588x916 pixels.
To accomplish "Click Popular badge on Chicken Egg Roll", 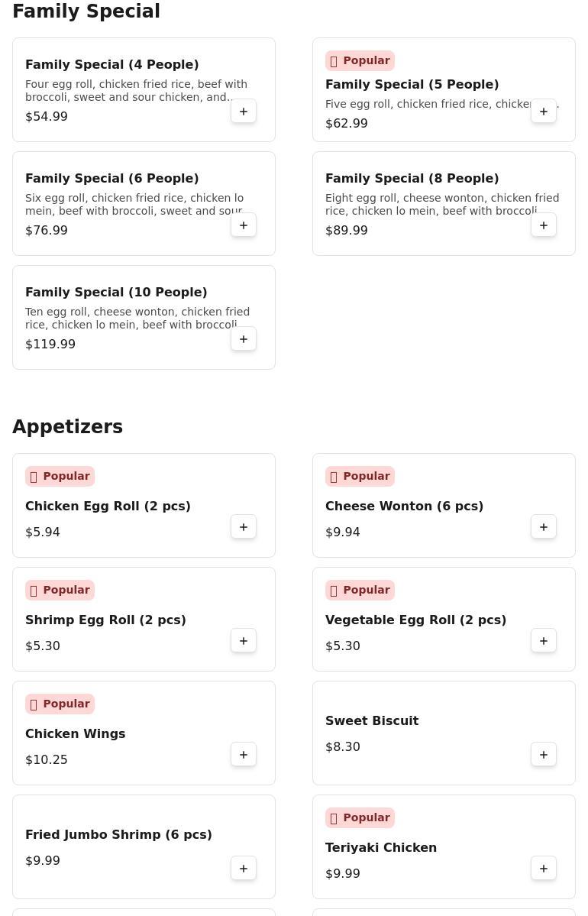I will 60,476.
